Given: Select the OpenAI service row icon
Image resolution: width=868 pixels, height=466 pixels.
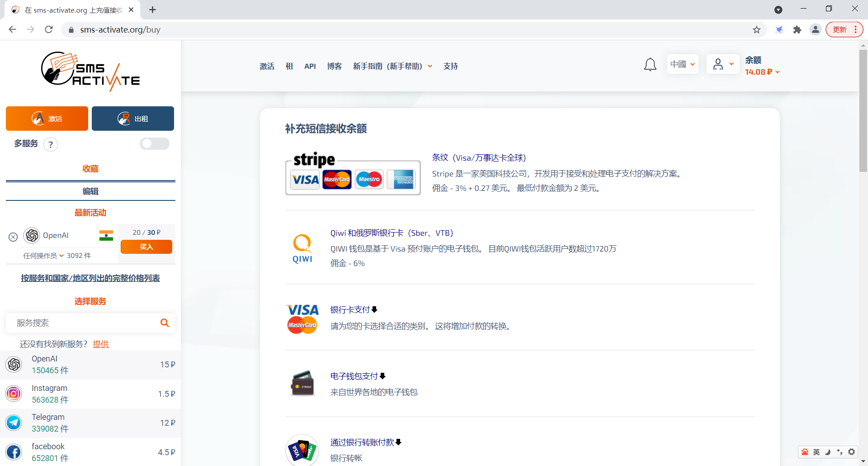Looking at the screenshot, I should [14, 365].
